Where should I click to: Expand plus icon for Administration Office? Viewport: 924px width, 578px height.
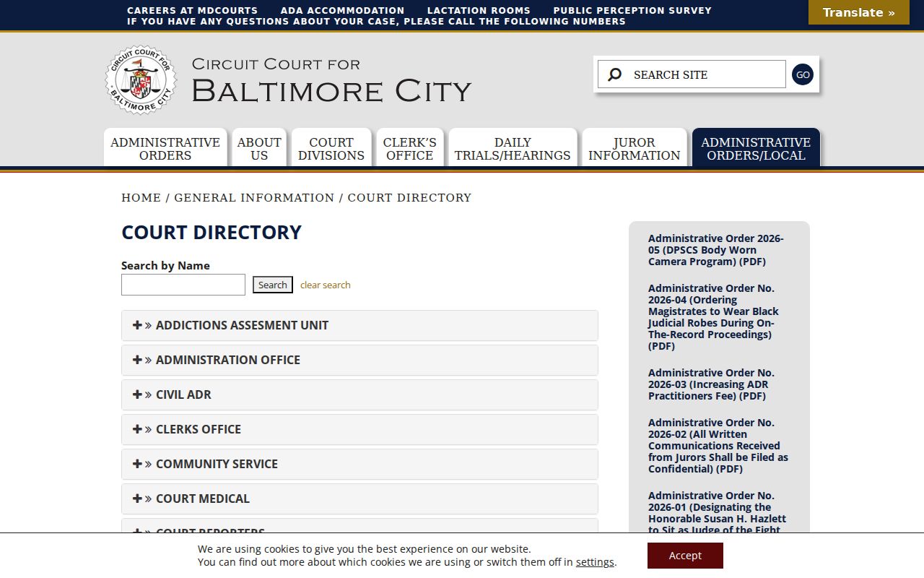coord(137,360)
